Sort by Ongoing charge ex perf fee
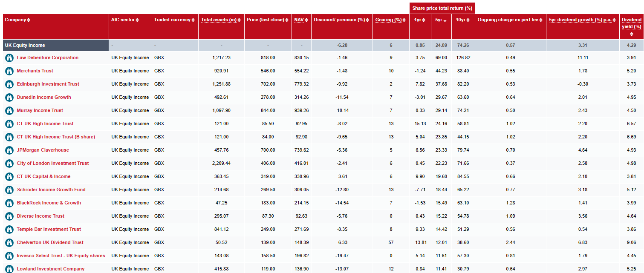The height and width of the screenshot is (273, 644). 510,20
